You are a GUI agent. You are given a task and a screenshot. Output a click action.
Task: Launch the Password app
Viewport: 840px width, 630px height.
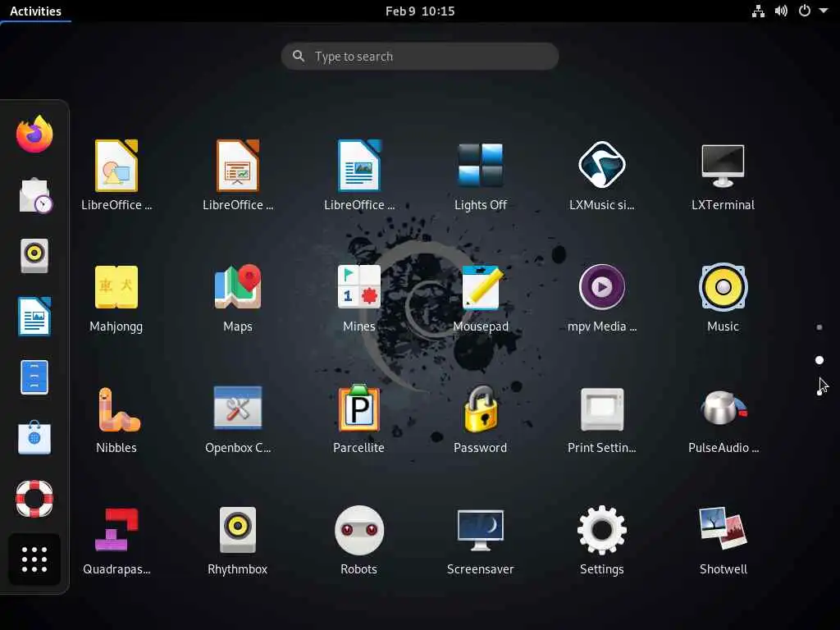(x=481, y=409)
